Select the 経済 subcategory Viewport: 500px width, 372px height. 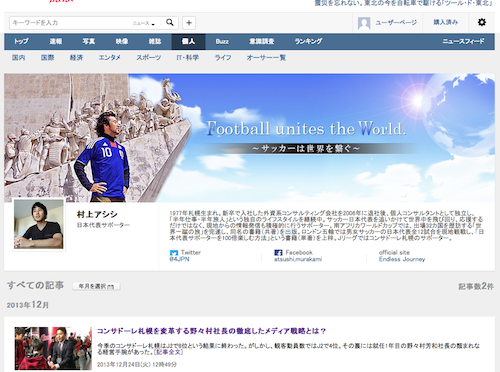pos(76,58)
